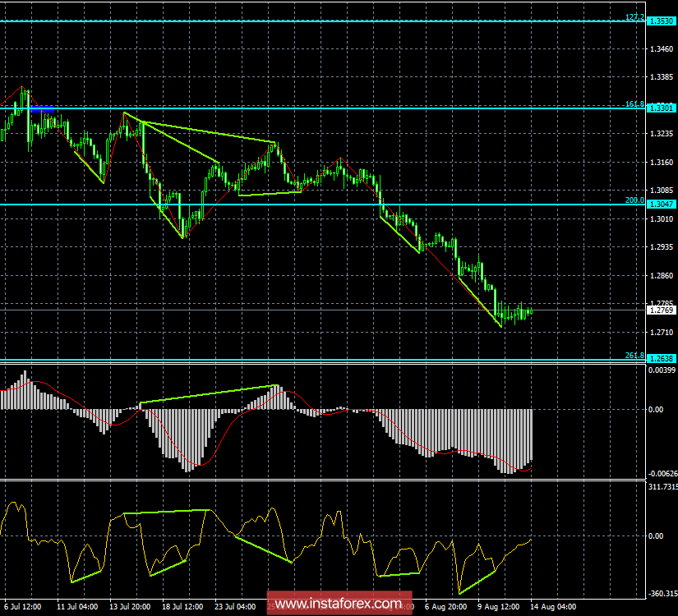
Task: Click the -0.00626 value on MACD scale
Action: pos(662,473)
